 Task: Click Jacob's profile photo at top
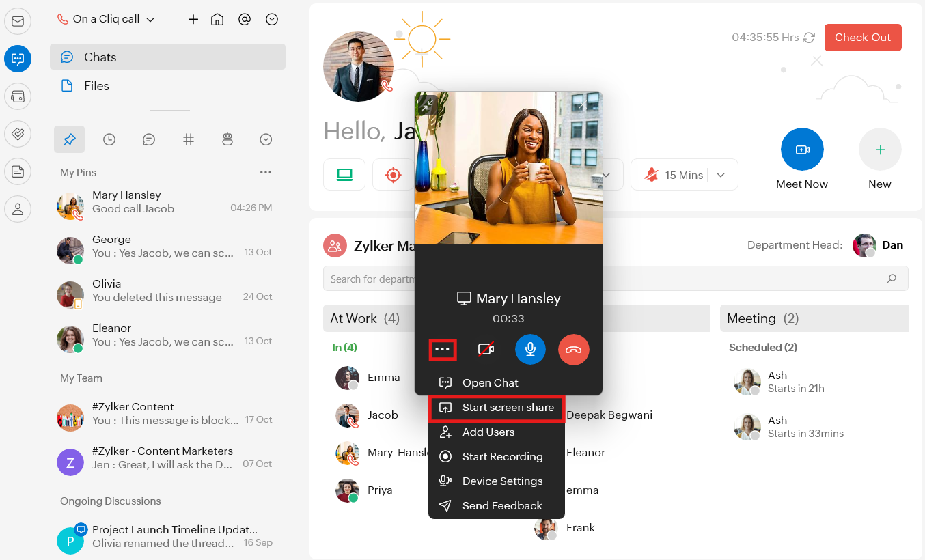coord(358,66)
